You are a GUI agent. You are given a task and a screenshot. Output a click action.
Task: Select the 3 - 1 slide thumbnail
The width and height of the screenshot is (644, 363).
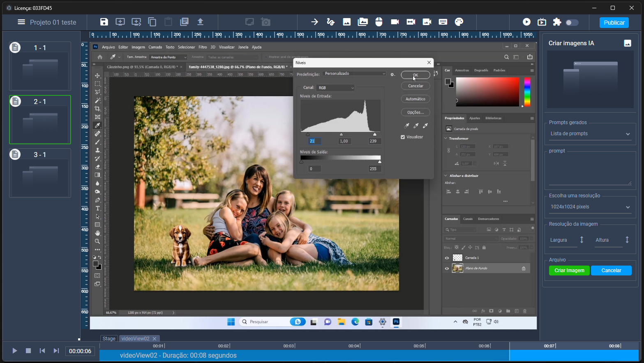pos(40,173)
